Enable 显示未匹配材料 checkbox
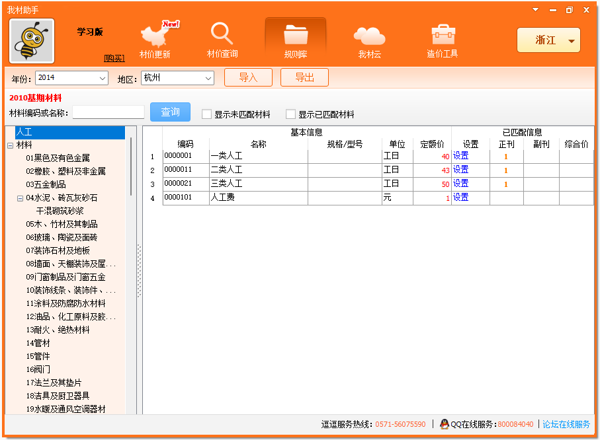Screen dimensions: 600x440 pos(207,114)
